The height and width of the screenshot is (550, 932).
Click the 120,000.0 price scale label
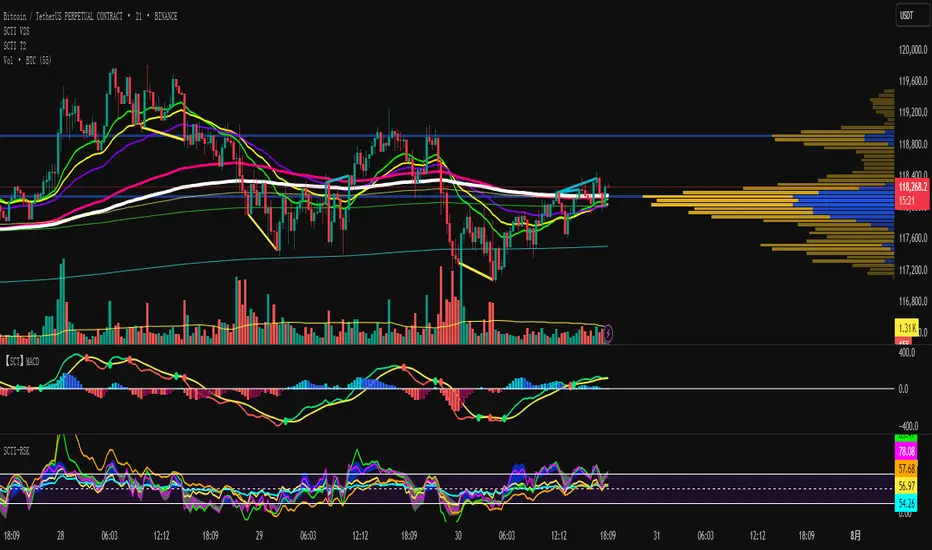[x=913, y=50]
